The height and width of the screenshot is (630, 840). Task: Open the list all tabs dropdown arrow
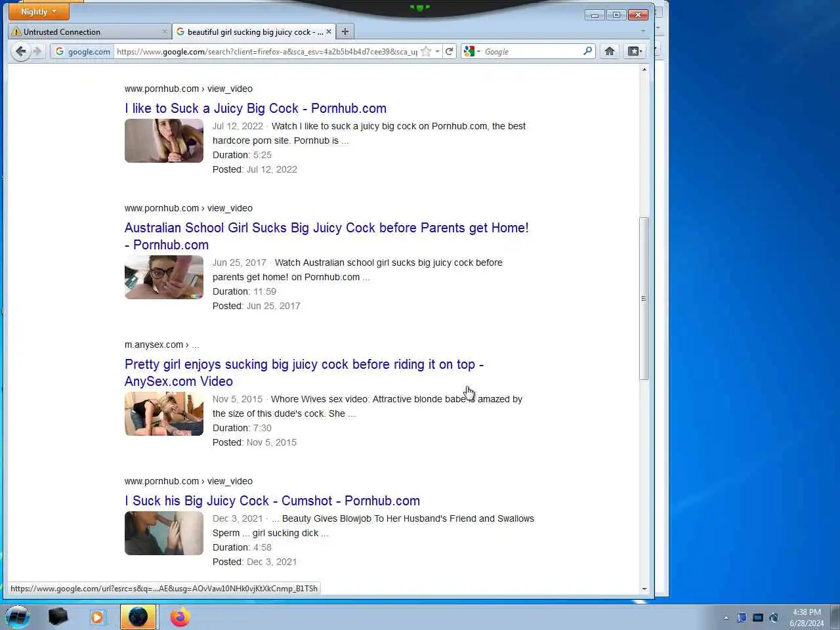tap(643, 31)
